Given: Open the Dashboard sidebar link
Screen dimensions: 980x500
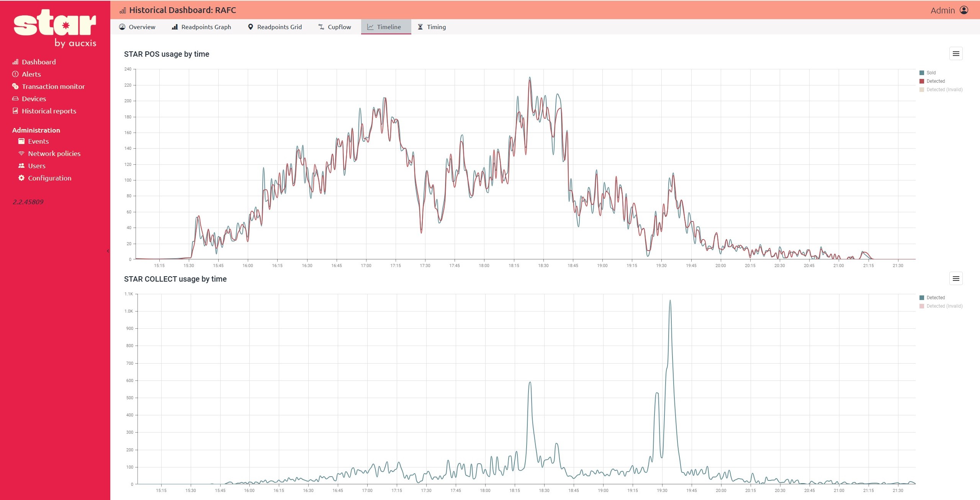Looking at the screenshot, I should [x=34, y=62].
